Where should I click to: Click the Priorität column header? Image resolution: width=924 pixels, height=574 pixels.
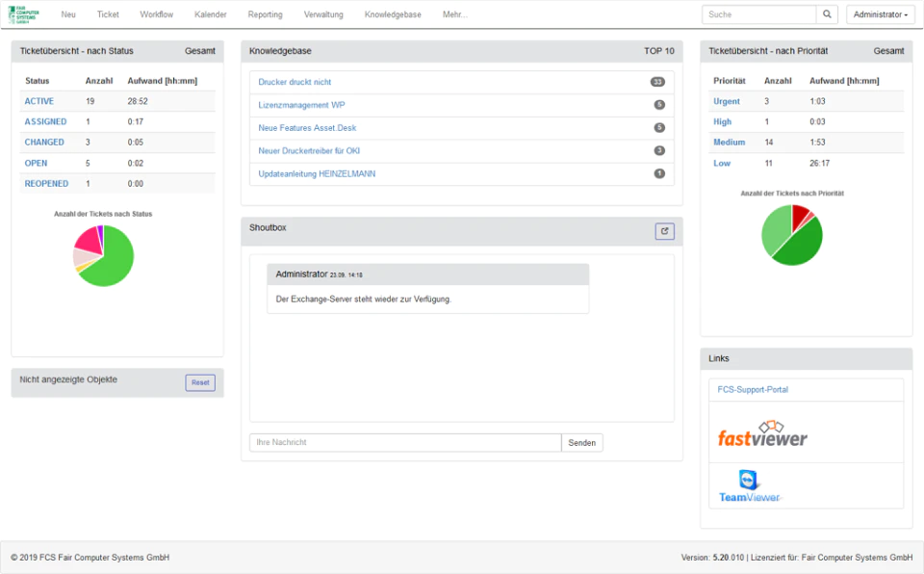(730, 80)
